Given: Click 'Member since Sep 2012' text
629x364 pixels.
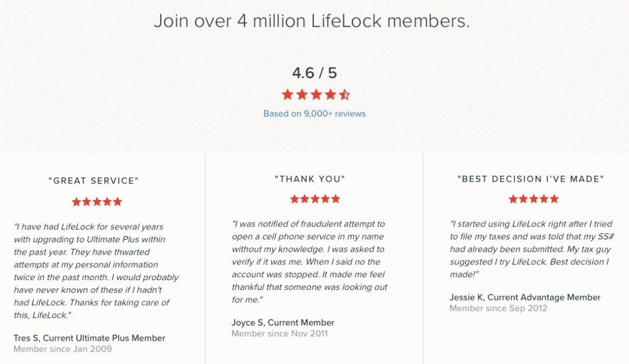Looking at the screenshot, I should (498, 308).
